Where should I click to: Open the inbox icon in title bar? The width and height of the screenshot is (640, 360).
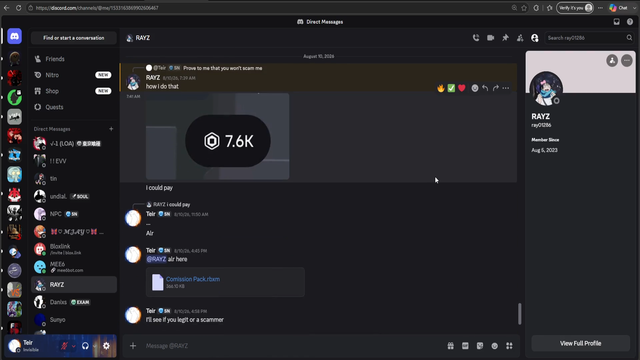(x=616, y=22)
